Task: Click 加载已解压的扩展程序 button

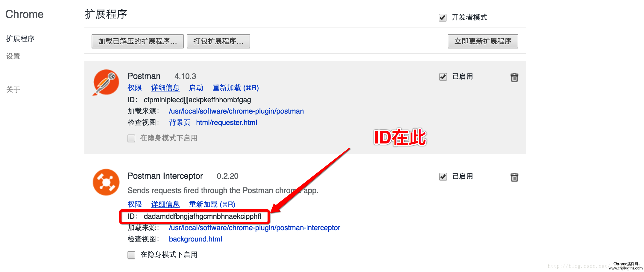Action: (x=137, y=41)
